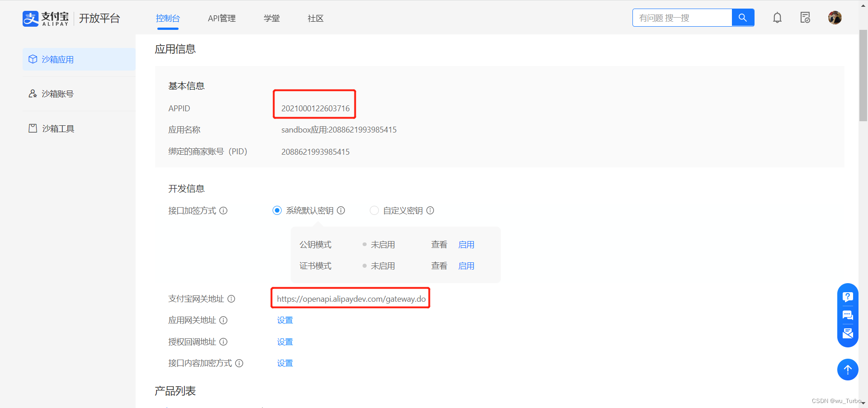Click info icon next to 接口内容加密方式
Image resolution: width=868 pixels, height=408 pixels.
[239, 363]
